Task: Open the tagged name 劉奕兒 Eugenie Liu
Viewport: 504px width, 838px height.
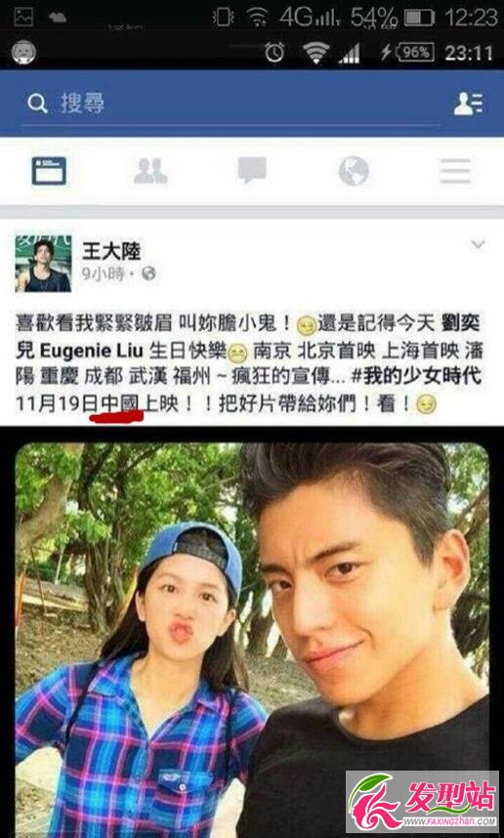Action: point(248,337)
